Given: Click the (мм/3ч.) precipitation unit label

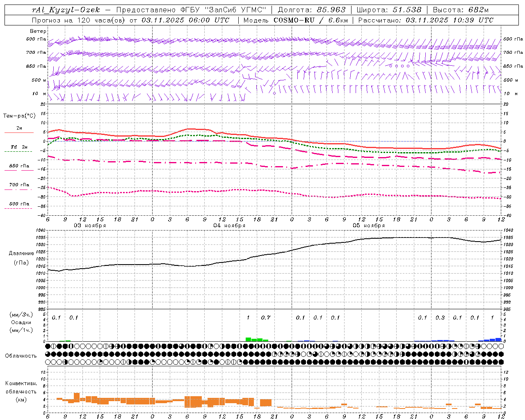Looking at the screenshot, I should [x=21, y=315].
